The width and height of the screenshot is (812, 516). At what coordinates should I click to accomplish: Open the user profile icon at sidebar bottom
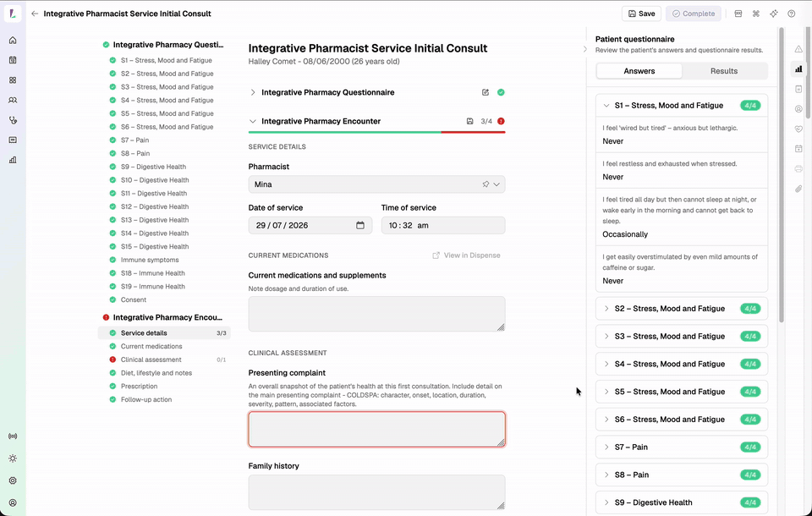(x=13, y=502)
